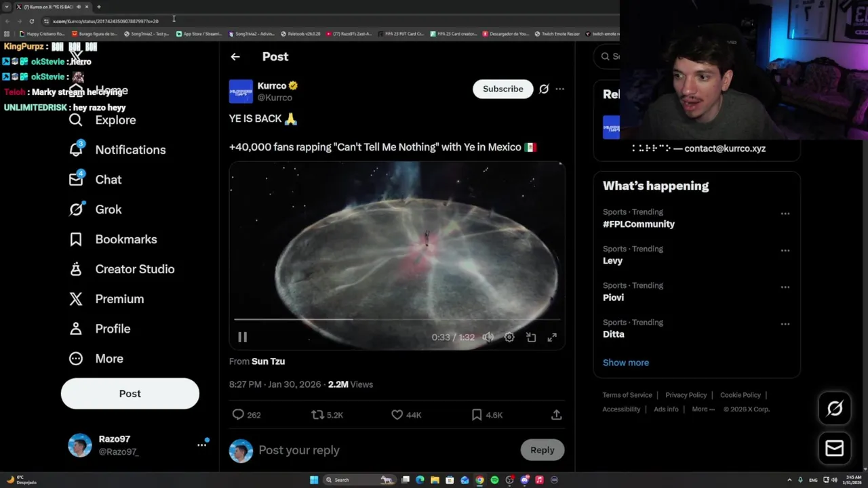The width and height of the screenshot is (868, 488).
Task: Reload the page in Chrome
Action: 31,21
